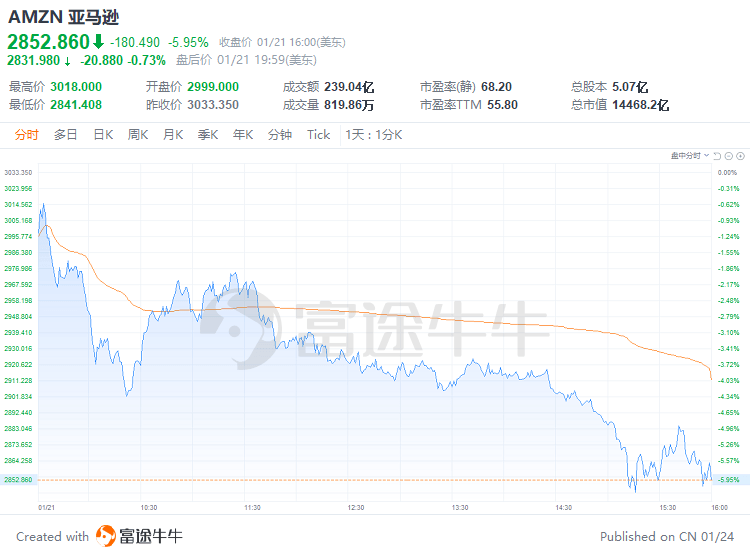Click the 总市值 value 14468.2亿

(640, 105)
